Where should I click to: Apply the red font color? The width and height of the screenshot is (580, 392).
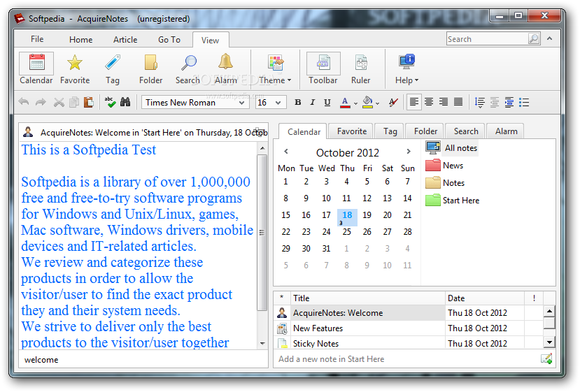coord(345,102)
